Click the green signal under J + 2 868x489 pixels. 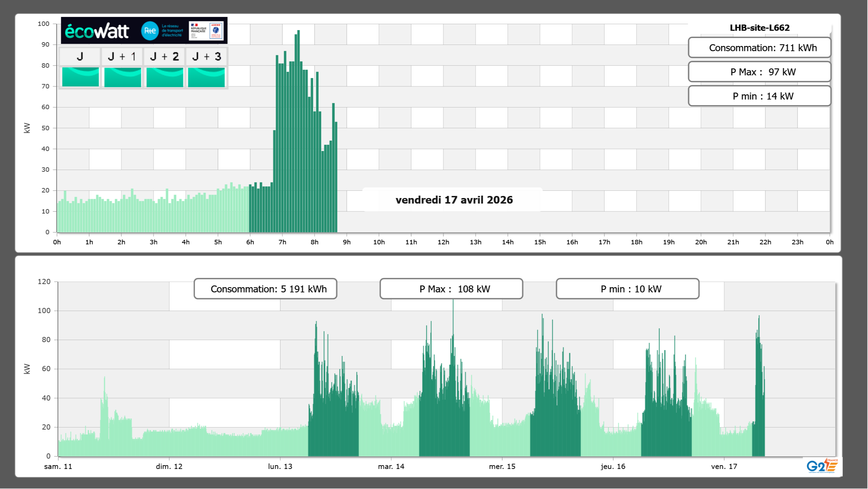point(165,77)
